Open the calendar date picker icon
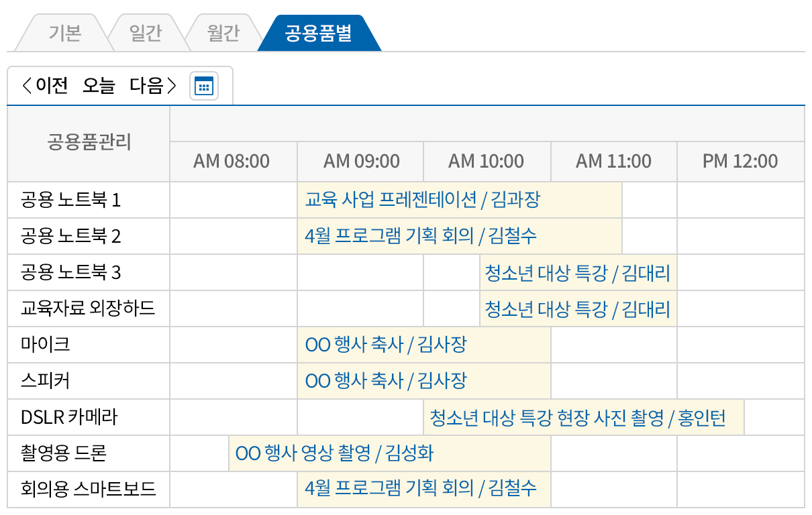The height and width of the screenshot is (515, 812). pos(203,87)
